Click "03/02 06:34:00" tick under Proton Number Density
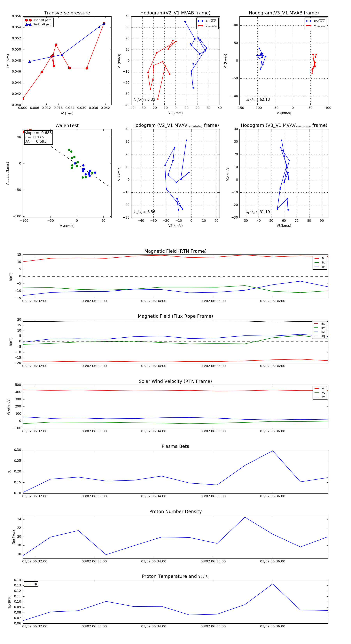The image size is (351, 644). 154,561
